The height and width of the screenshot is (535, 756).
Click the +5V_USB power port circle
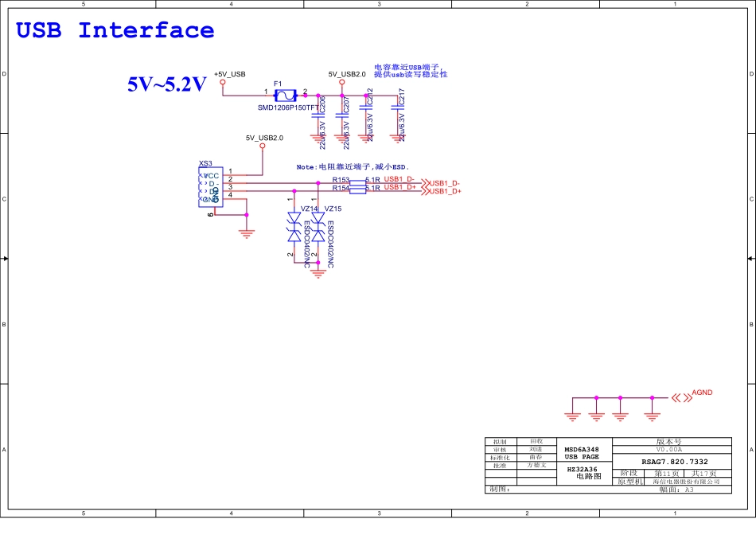point(223,82)
